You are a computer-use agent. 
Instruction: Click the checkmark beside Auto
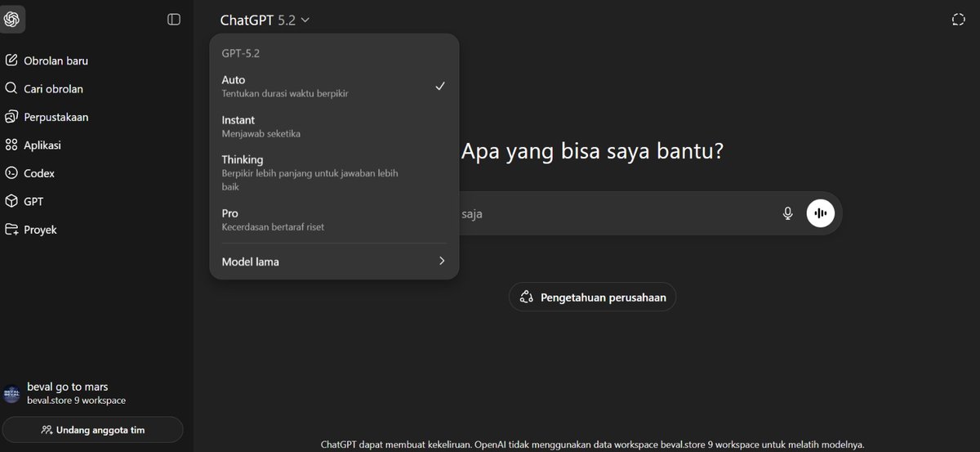(x=440, y=86)
